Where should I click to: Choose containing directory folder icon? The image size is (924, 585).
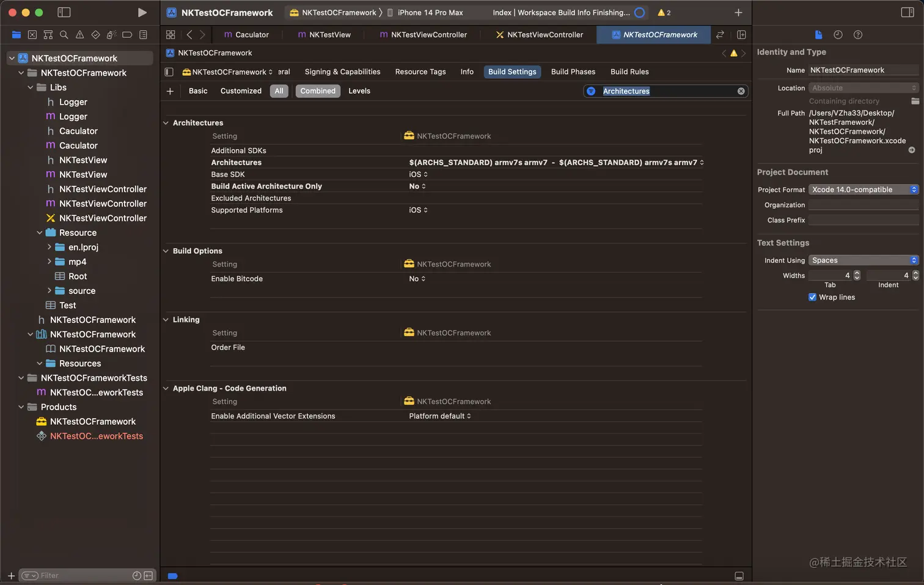tap(915, 101)
